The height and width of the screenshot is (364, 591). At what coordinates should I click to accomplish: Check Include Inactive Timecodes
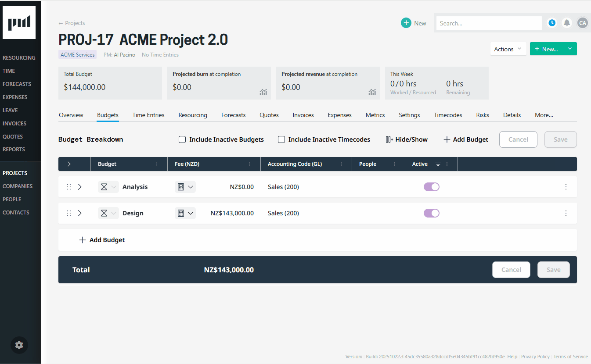(x=281, y=139)
